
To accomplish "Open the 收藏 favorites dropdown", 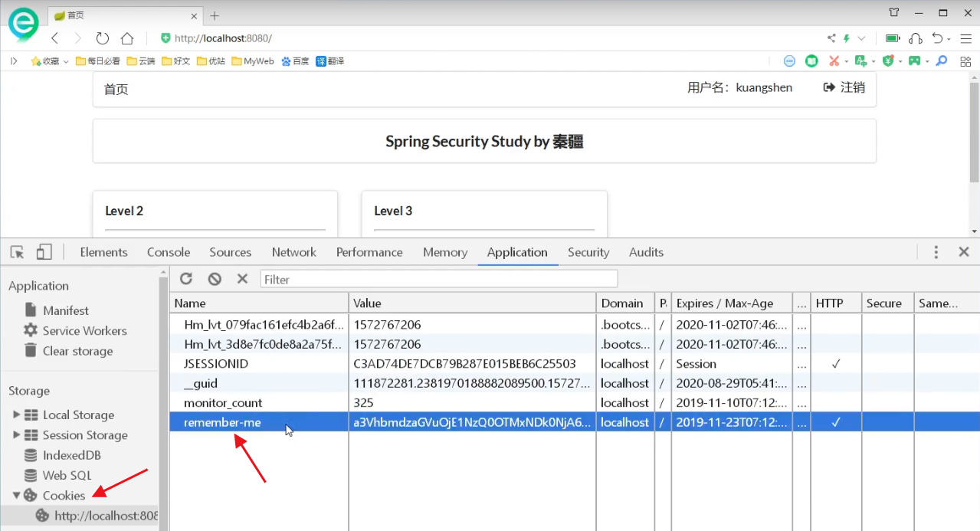I will pyautogui.click(x=49, y=61).
